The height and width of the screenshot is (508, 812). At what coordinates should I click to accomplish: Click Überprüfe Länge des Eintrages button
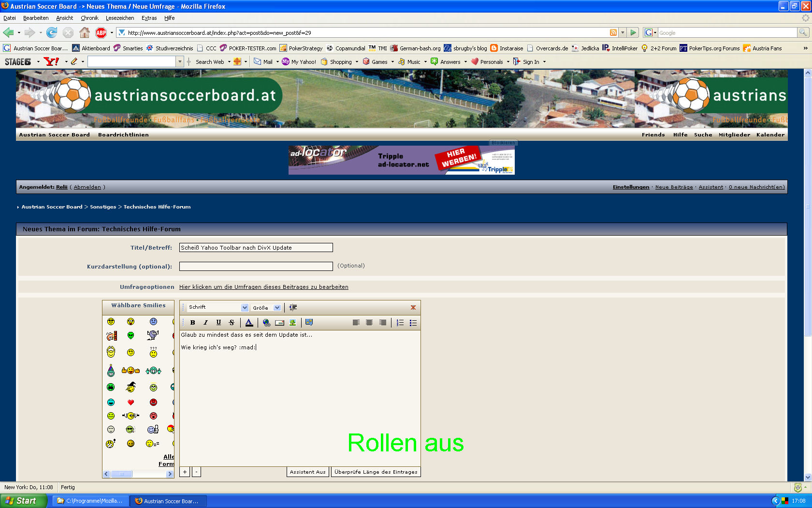[376, 472]
